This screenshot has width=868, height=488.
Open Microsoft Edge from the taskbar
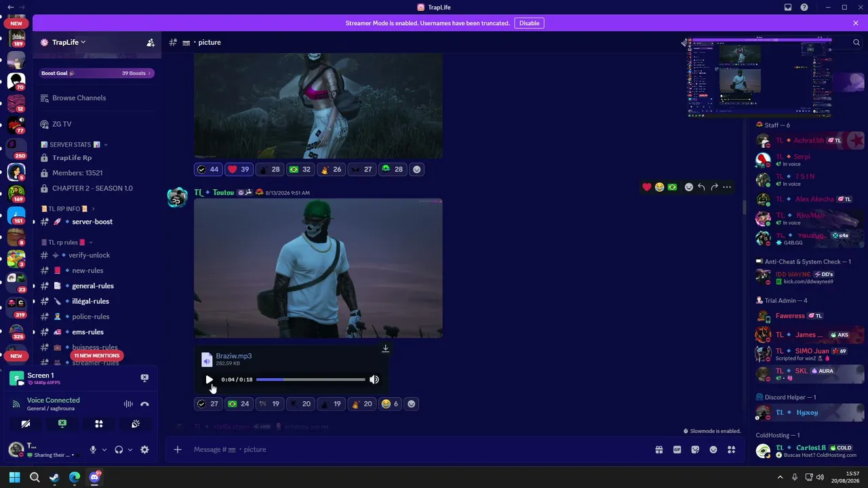coord(75,477)
